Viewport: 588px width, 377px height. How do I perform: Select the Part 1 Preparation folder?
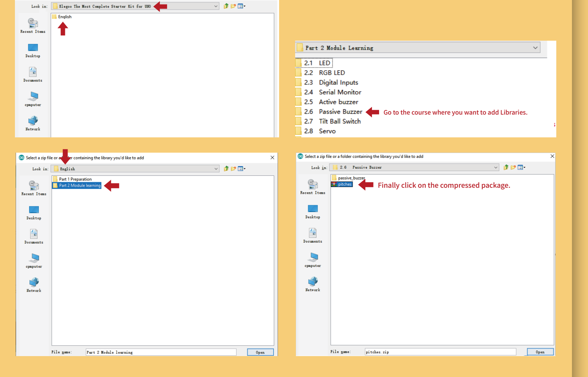72,179
